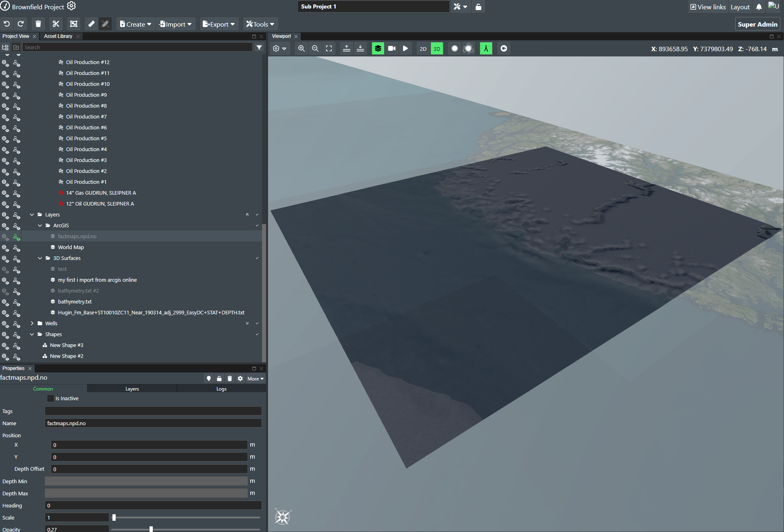The height and width of the screenshot is (532, 784).
Task: Click the below sea surface arrow icon
Action: coord(360,48)
